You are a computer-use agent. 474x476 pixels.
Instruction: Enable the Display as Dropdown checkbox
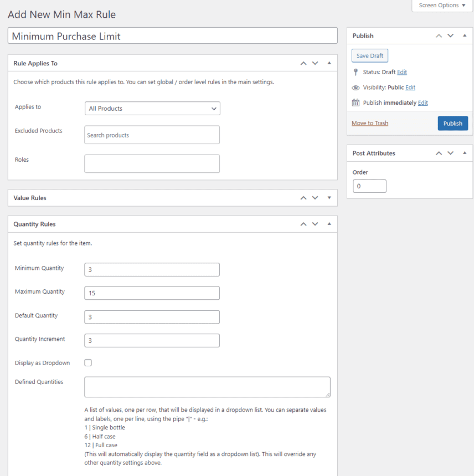87,361
